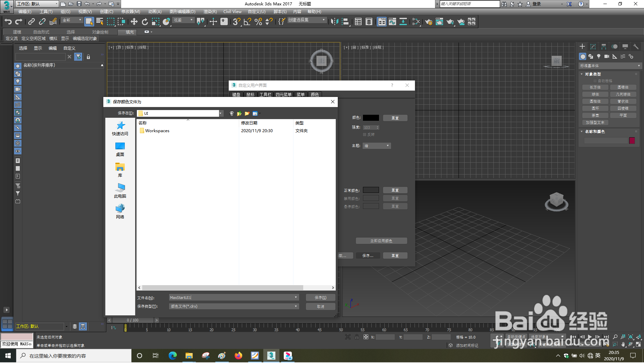
Task: Click the object color swatch in 名称和颜色
Action: [632, 141]
